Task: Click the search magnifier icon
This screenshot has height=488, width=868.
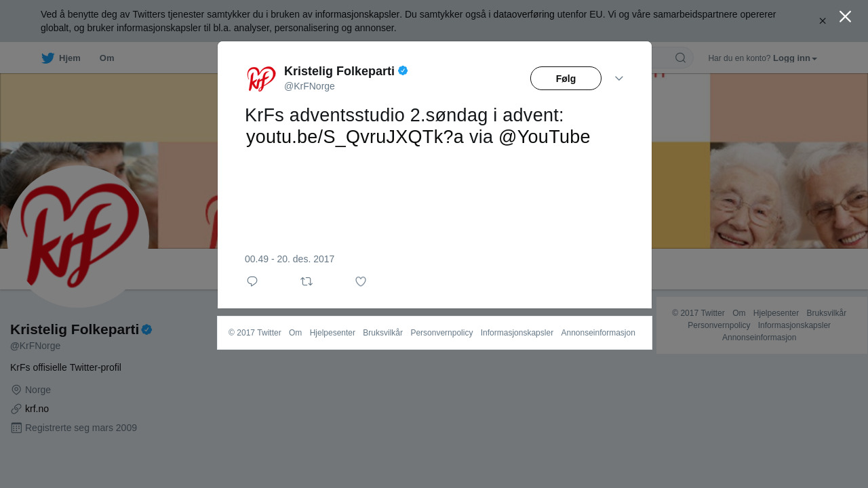Action: [680, 58]
